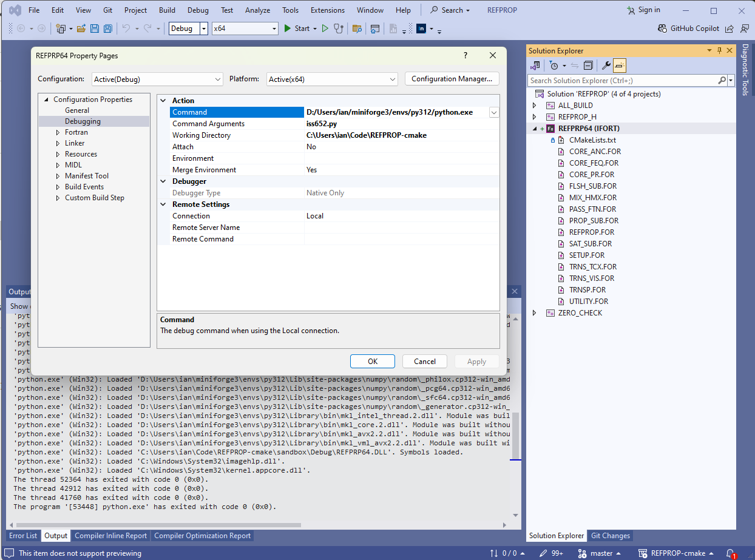Click the CMakeLists.txt file icon
The height and width of the screenshot is (560, 755).
[561, 140]
